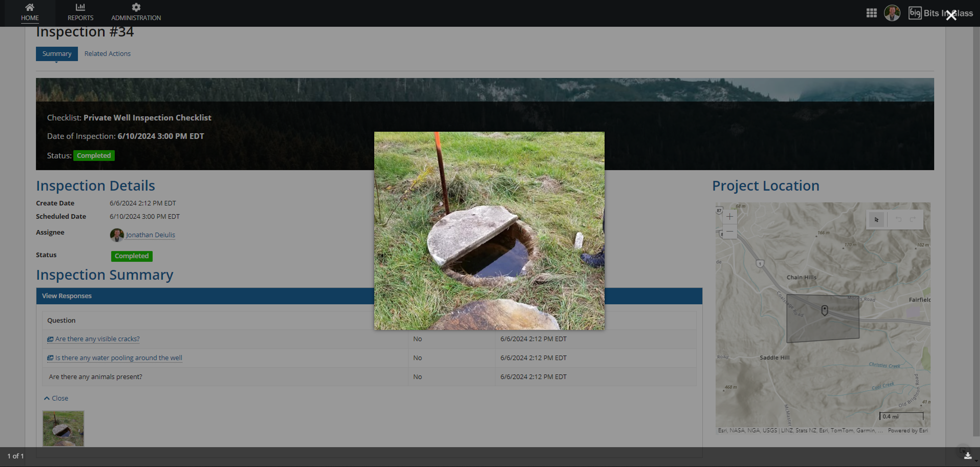This screenshot has width=980, height=467.
Task: Open 'Is there any water pooling' link
Action: [119, 358]
